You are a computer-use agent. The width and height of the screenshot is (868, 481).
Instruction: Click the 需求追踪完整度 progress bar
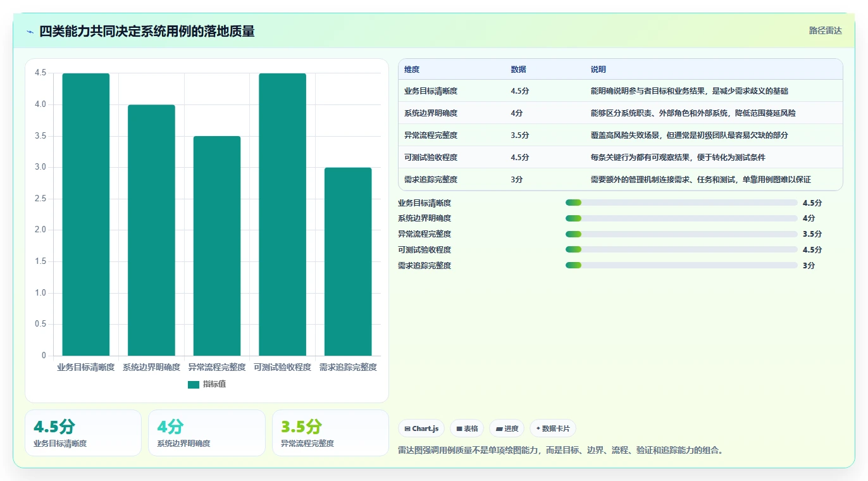tap(681, 266)
